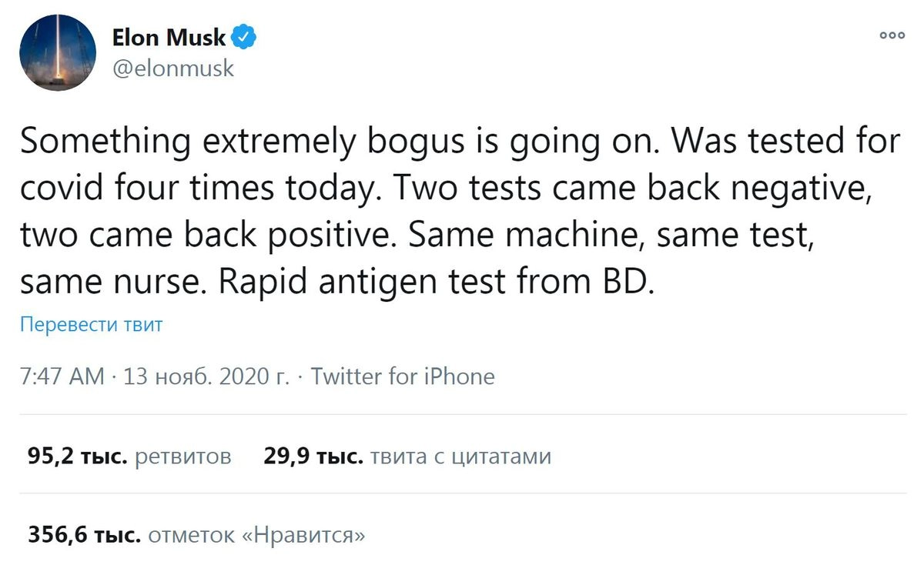Viewport: 924px width, 565px height.
Task: Click the 7:47 AM timestamp
Action: tap(62, 376)
